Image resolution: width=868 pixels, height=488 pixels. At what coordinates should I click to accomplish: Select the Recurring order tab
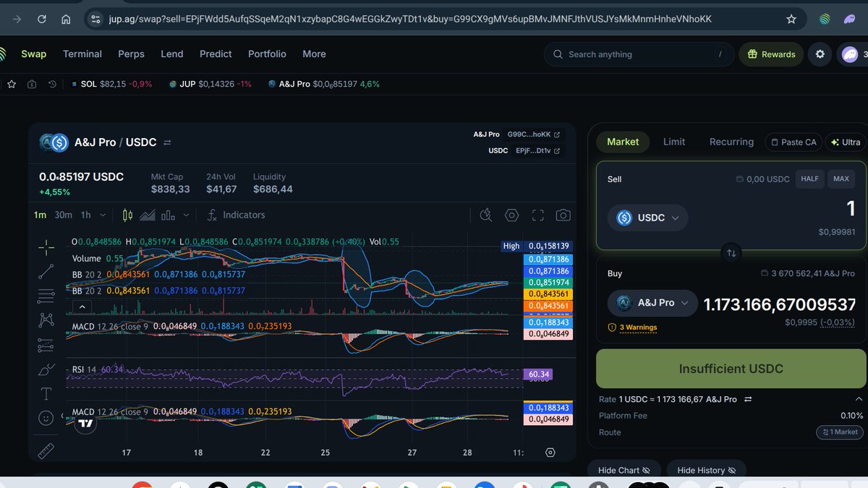point(731,142)
